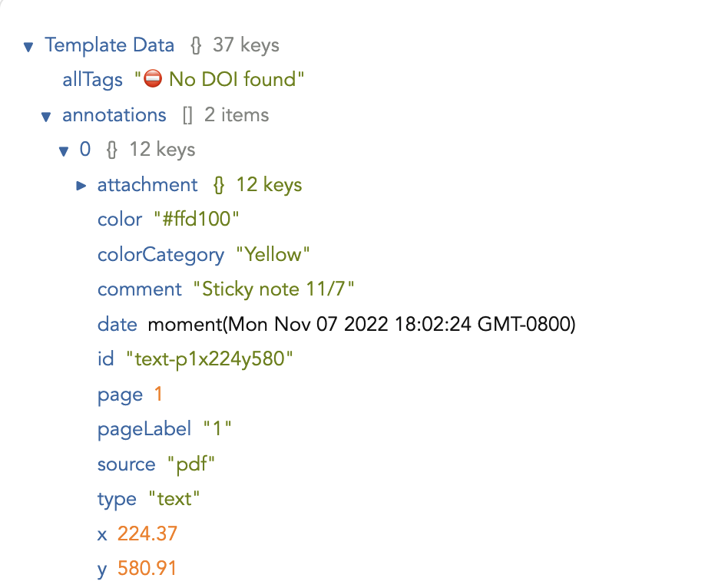The height and width of the screenshot is (588, 705).
Task: Select the allTags key label
Action: click(92, 79)
